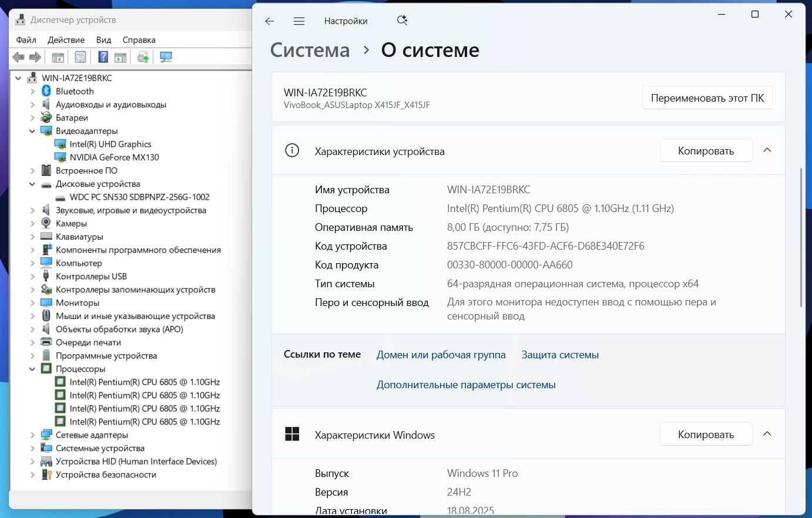Click the Встроенное ПО firmware icon

(x=46, y=170)
